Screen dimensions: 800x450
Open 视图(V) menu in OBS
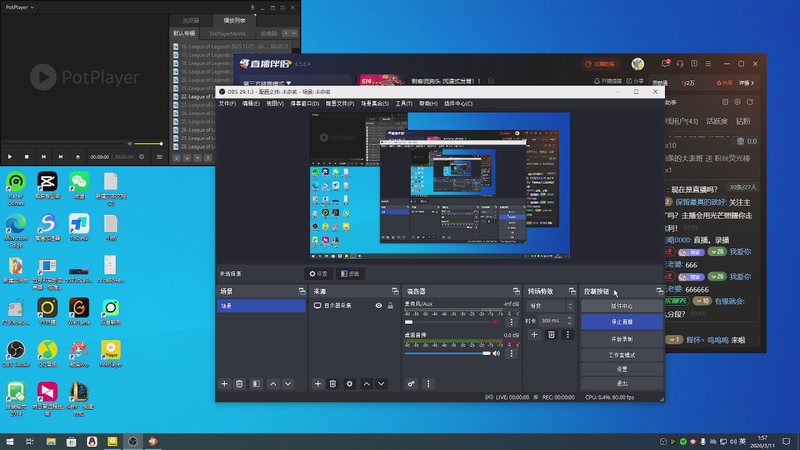click(x=275, y=104)
